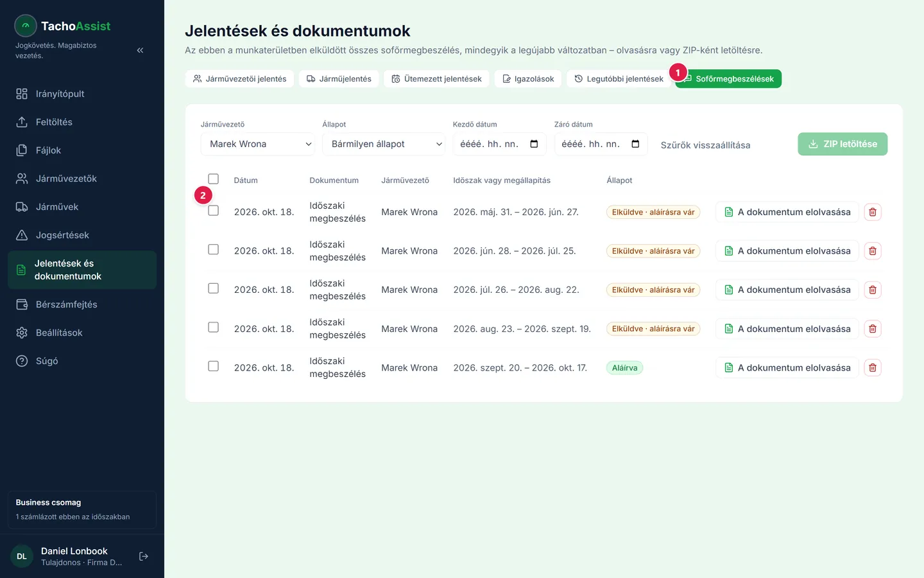Read the signed (Aláírva) document
This screenshot has height=578, width=924.
787,367
